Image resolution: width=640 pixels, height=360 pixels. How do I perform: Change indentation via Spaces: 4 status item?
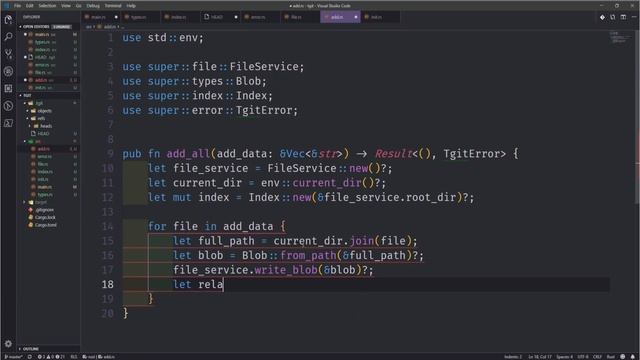click(x=565, y=357)
